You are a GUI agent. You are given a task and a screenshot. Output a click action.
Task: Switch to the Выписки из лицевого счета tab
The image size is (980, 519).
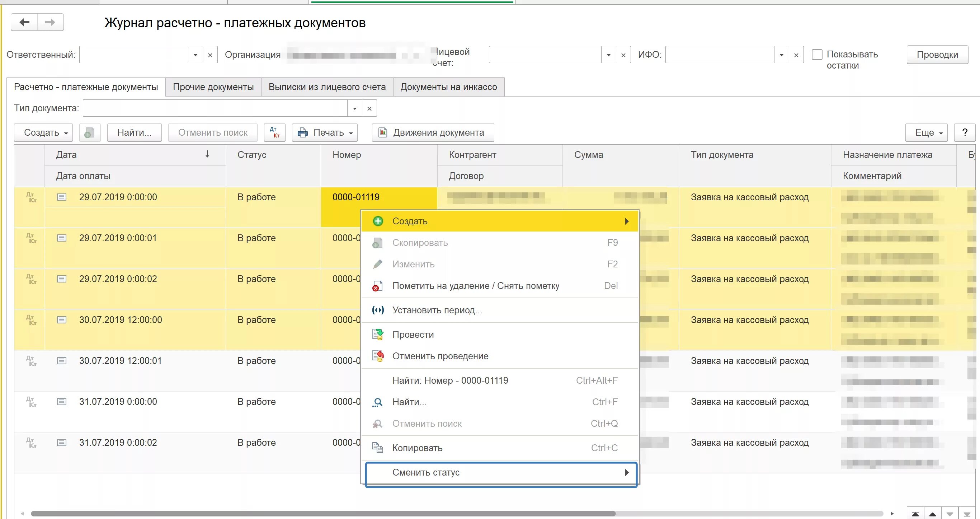coord(327,87)
